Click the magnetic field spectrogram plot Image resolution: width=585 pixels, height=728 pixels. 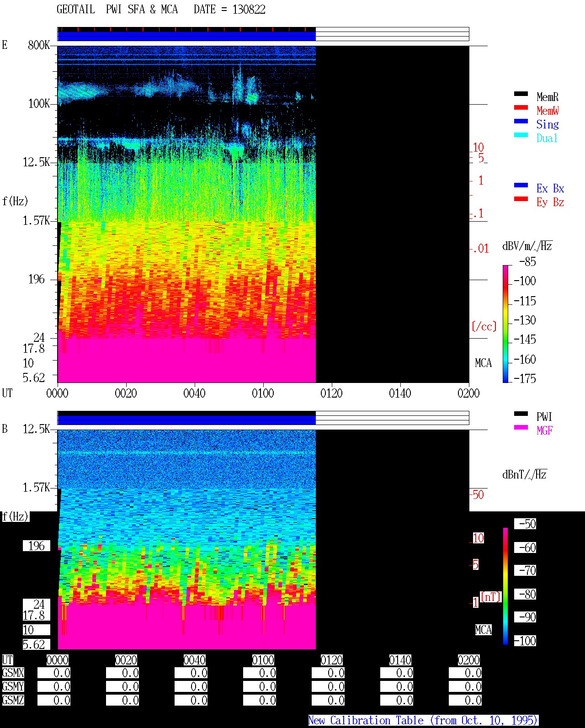click(263, 539)
